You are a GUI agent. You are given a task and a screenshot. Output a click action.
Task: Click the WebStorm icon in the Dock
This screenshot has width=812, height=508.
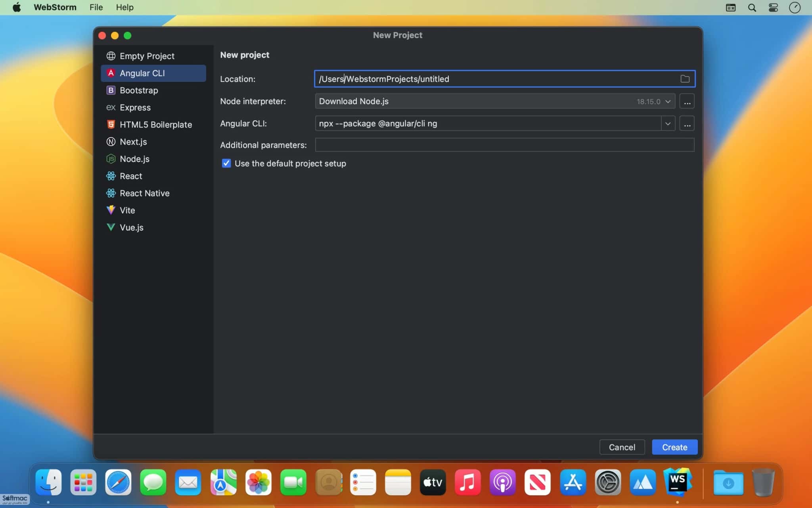pos(678,481)
